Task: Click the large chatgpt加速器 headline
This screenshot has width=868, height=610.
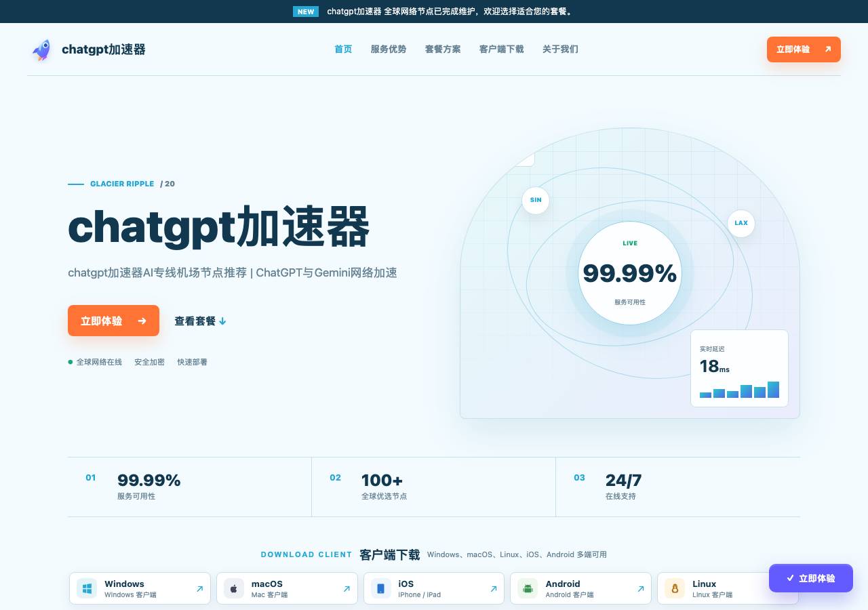Action: 219,227
